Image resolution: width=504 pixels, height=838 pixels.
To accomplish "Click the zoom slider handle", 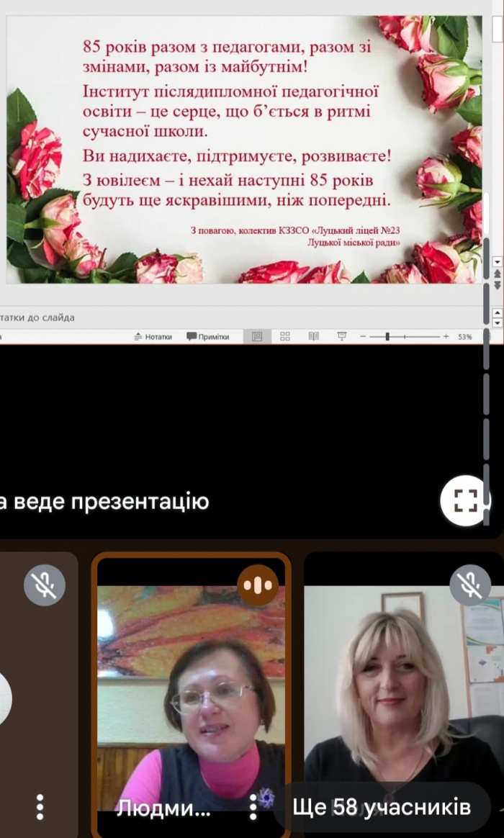I will click(x=387, y=336).
